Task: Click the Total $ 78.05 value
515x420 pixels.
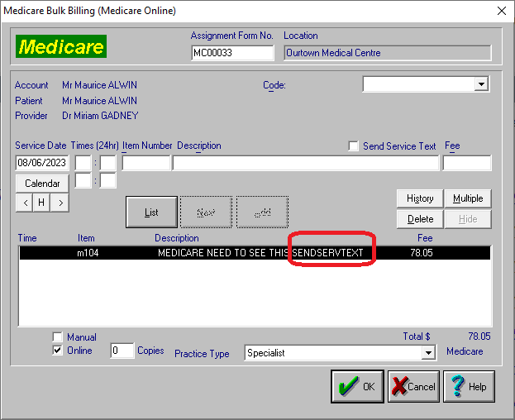Action: 479,336
